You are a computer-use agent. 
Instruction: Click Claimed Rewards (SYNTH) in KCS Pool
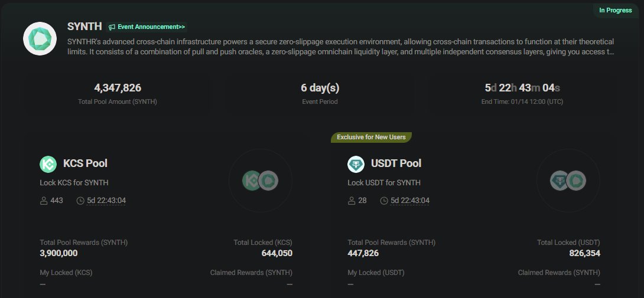(251, 273)
